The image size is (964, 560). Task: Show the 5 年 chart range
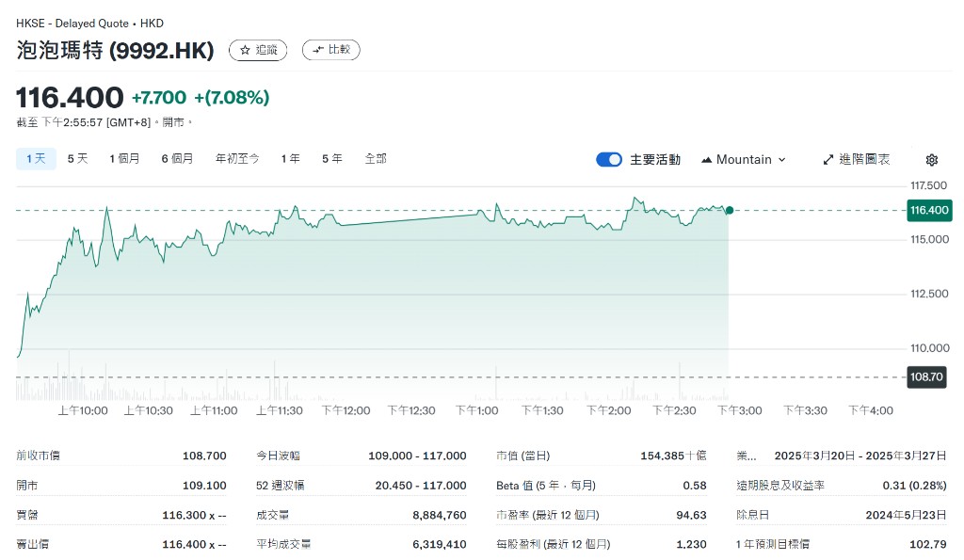click(x=332, y=159)
